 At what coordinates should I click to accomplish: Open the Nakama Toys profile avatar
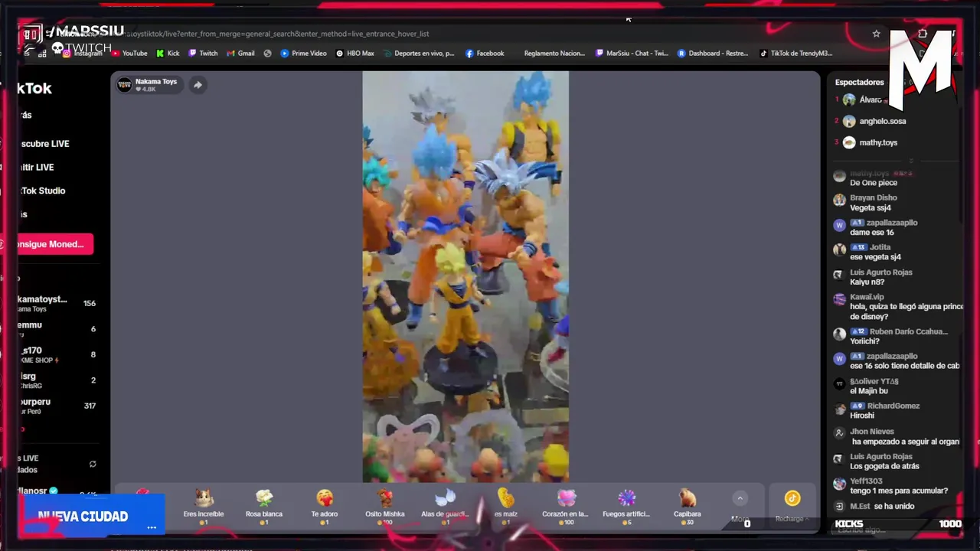coord(124,85)
